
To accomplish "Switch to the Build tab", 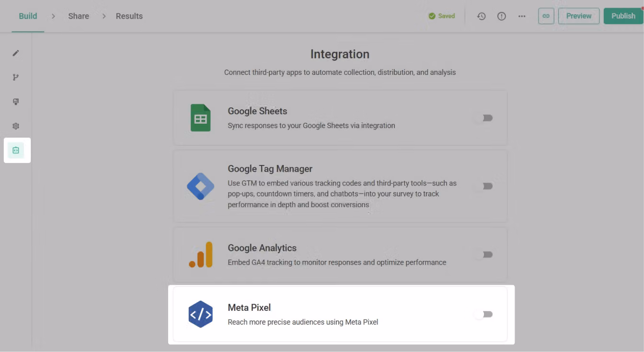I will coord(28,16).
